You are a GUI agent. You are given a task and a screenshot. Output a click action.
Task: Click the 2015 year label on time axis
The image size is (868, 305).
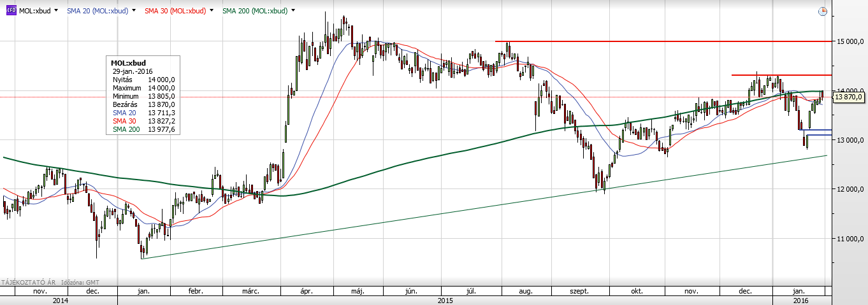444,300
